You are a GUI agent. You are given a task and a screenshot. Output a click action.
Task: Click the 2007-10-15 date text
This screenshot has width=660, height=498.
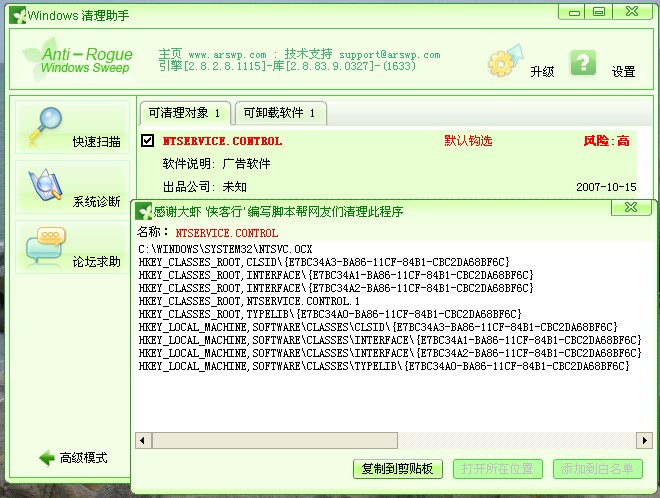[x=606, y=187]
